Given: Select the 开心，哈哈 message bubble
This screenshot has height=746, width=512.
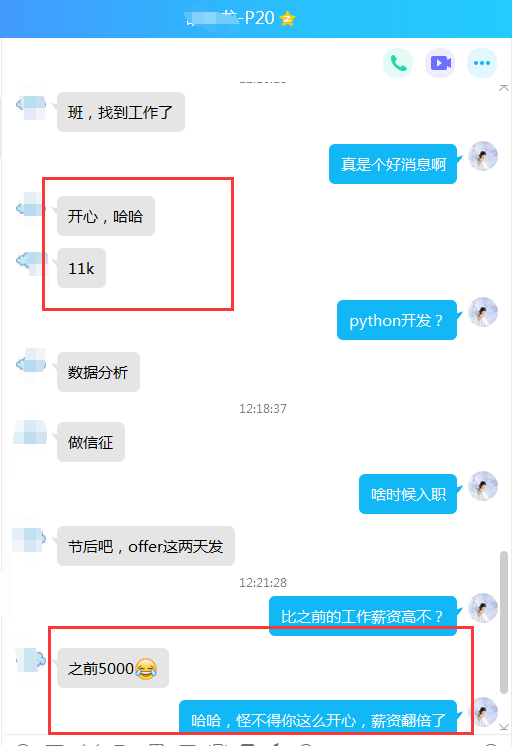Looking at the screenshot, I should 106,216.
